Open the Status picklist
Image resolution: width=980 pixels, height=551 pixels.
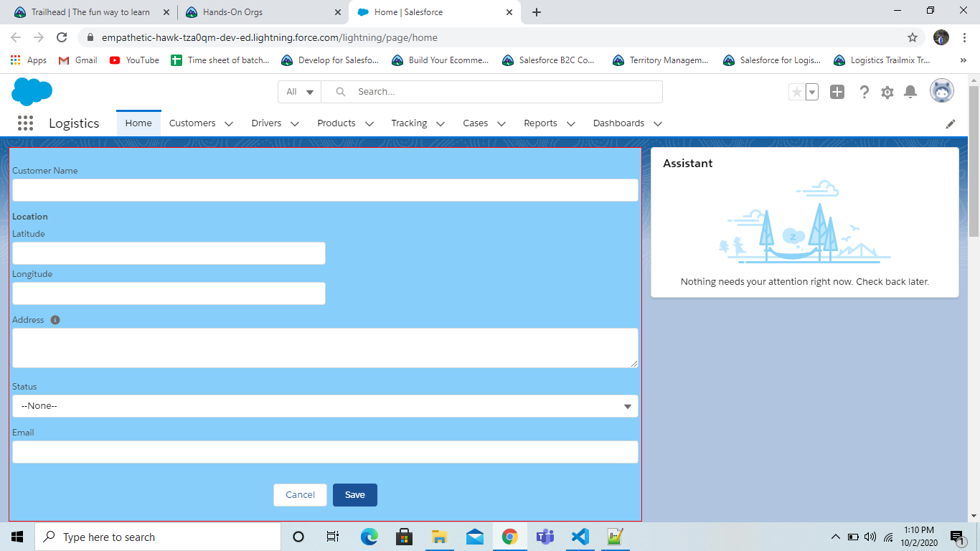(325, 406)
